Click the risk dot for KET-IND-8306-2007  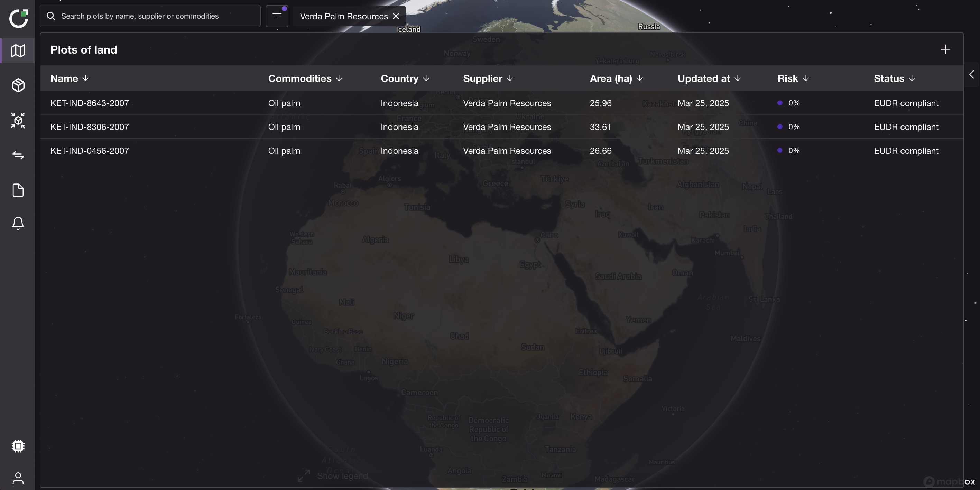pos(779,127)
